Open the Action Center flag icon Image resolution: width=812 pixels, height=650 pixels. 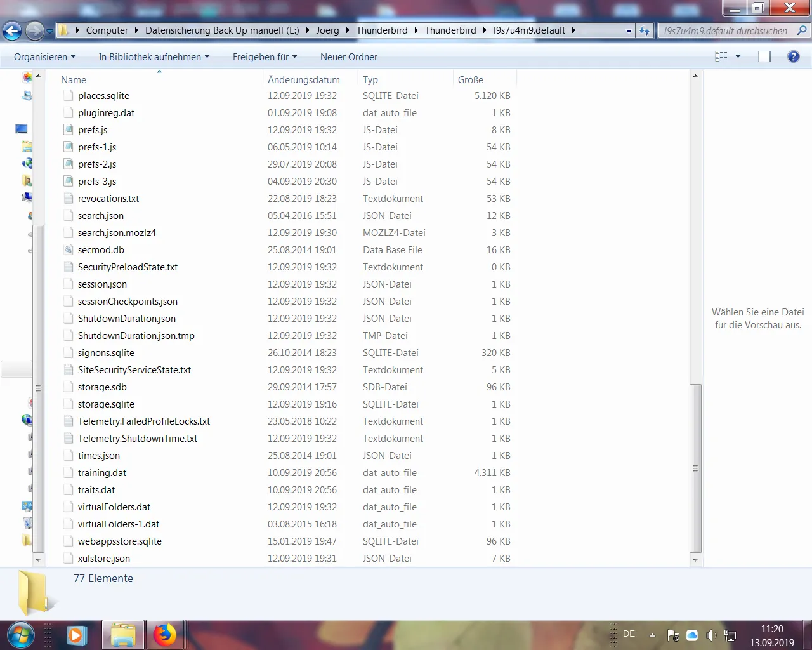674,635
